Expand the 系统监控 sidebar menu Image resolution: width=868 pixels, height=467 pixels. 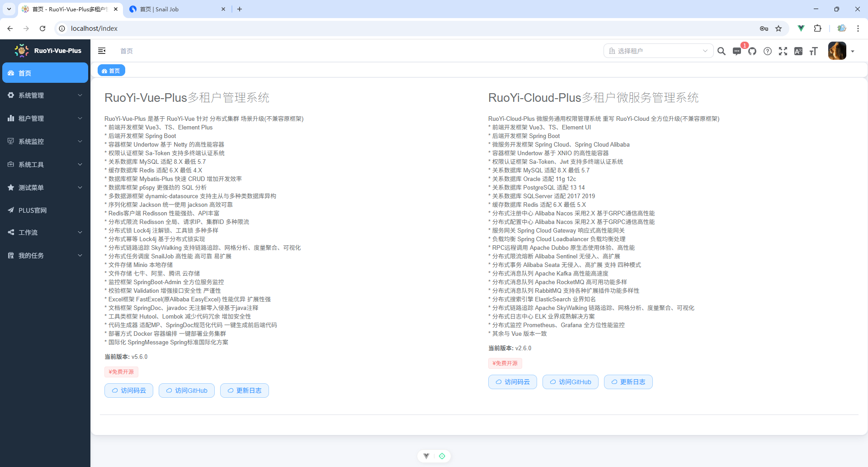(45, 142)
